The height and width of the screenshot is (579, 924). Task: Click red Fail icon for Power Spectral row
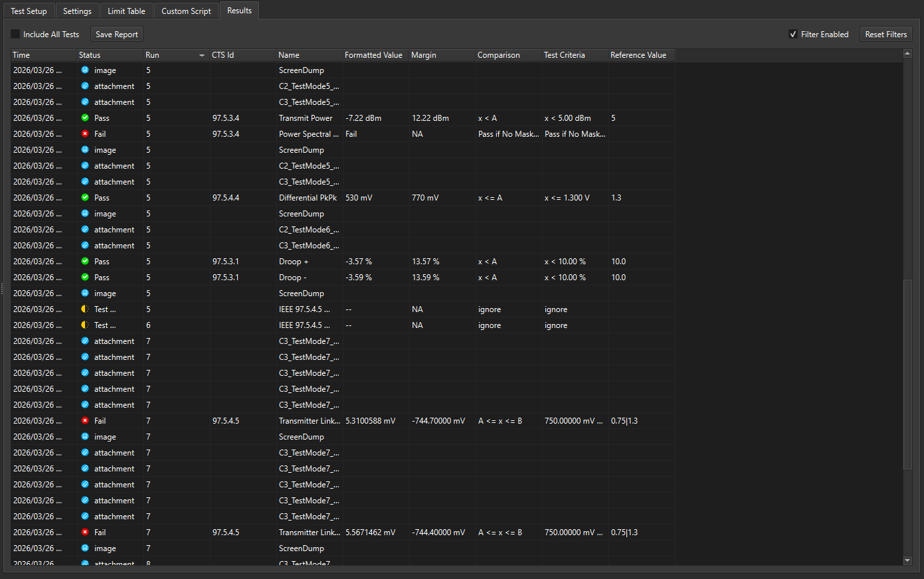point(85,134)
